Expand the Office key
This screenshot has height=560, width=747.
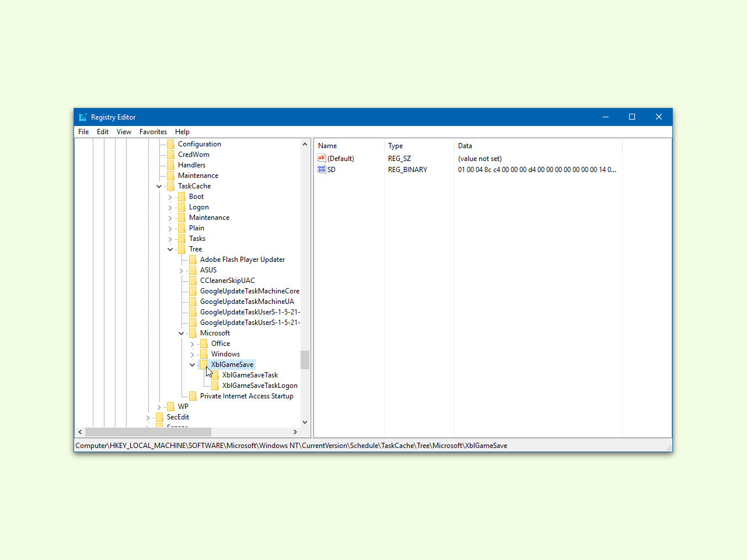192,344
